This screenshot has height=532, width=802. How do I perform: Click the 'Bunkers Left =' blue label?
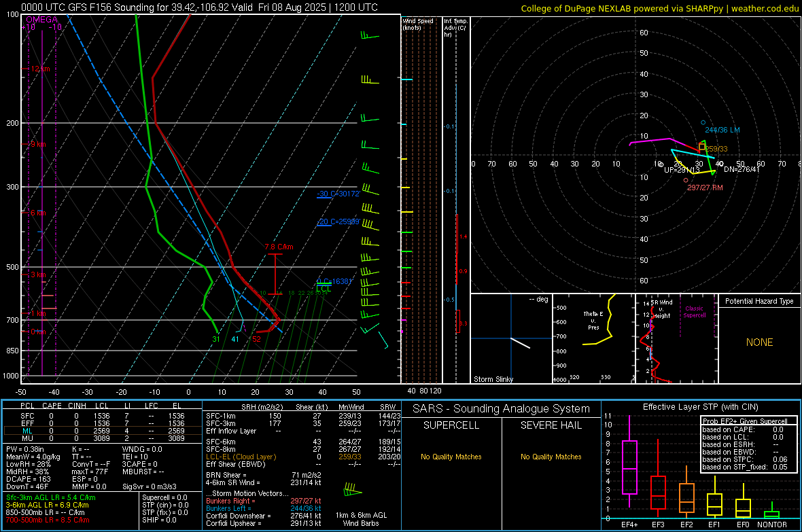tap(227, 508)
